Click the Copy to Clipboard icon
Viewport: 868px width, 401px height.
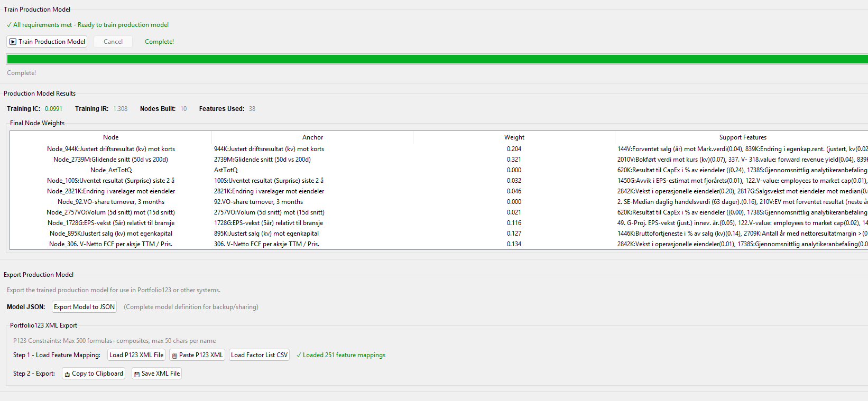[67, 374]
